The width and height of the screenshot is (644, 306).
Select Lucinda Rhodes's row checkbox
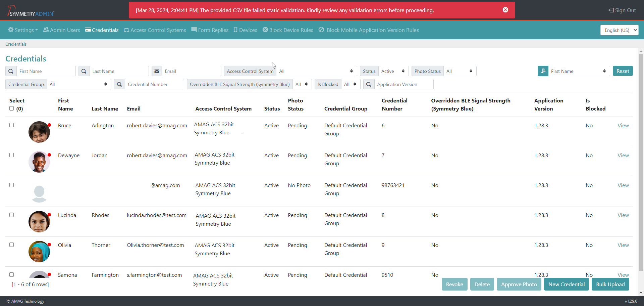[x=12, y=215]
